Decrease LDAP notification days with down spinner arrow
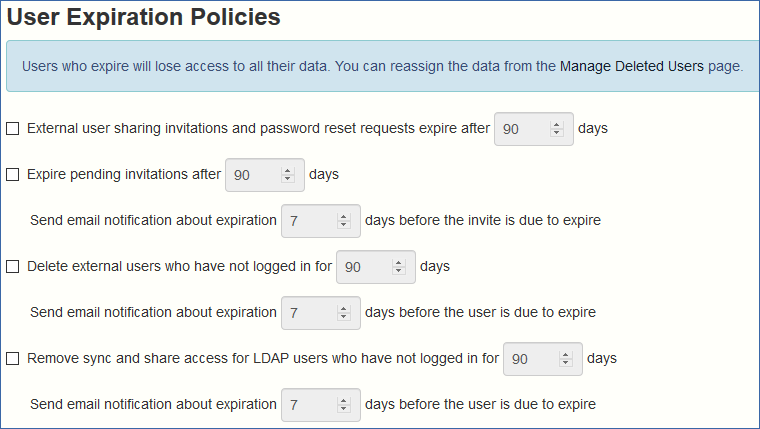This screenshot has width=760, height=429. tap(344, 409)
